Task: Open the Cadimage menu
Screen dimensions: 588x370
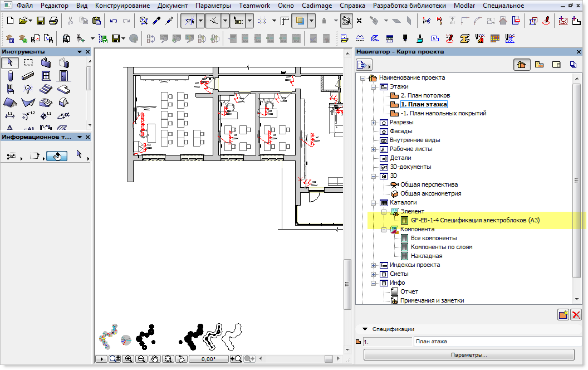Action: pyautogui.click(x=317, y=6)
